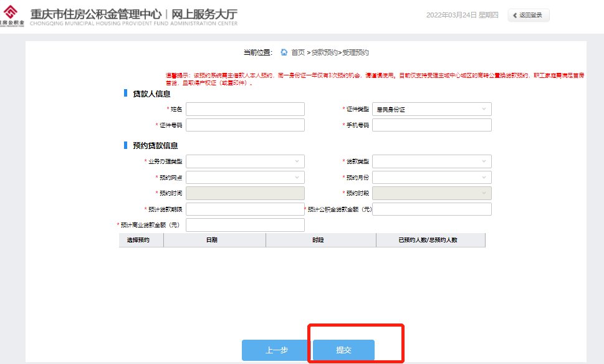Viewport: 604px width, 364px height.
Task: Click the 预约时间 field
Action: coord(245,193)
